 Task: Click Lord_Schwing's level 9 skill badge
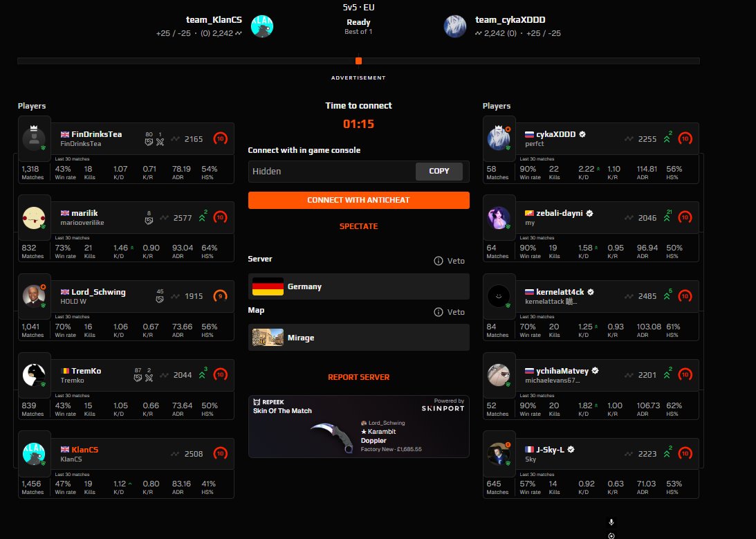point(221,296)
